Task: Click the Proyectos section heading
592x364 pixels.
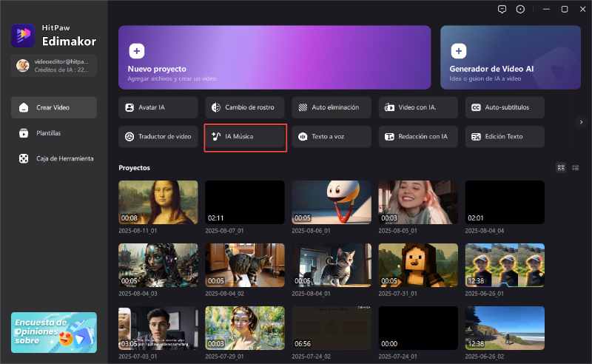Action: click(135, 168)
